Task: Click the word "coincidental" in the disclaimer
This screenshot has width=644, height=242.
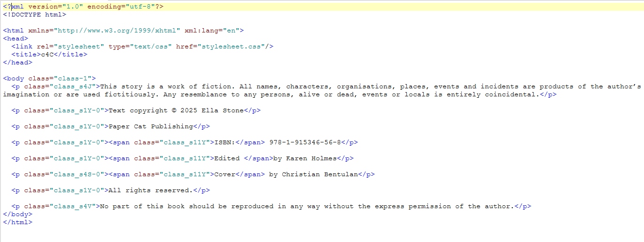Action: click(511, 94)
